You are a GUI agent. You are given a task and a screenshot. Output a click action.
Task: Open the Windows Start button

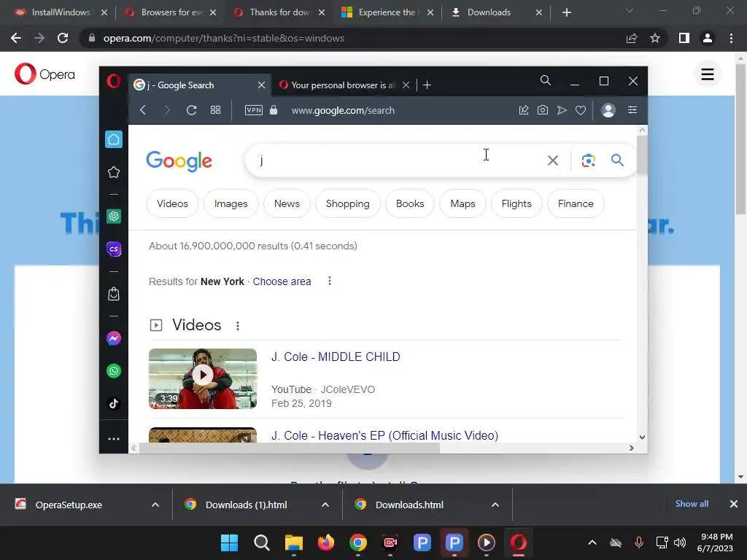tap(229, 542)
